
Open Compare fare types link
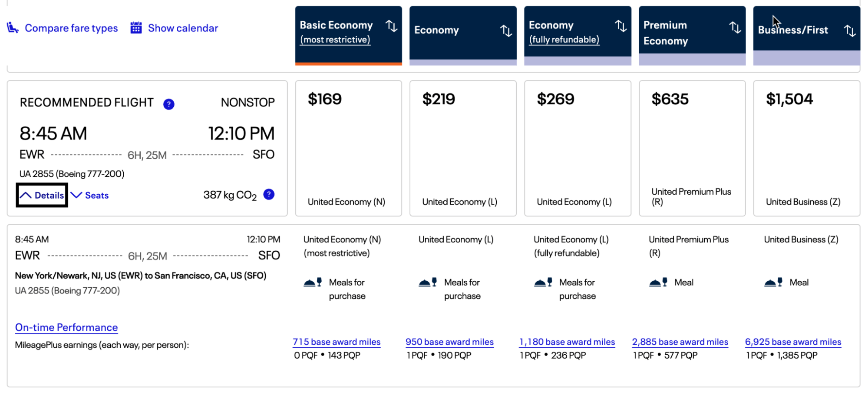71,28
